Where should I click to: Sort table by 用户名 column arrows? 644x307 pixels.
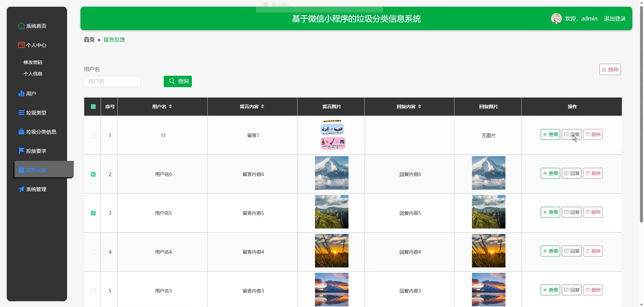coord(170,107)
